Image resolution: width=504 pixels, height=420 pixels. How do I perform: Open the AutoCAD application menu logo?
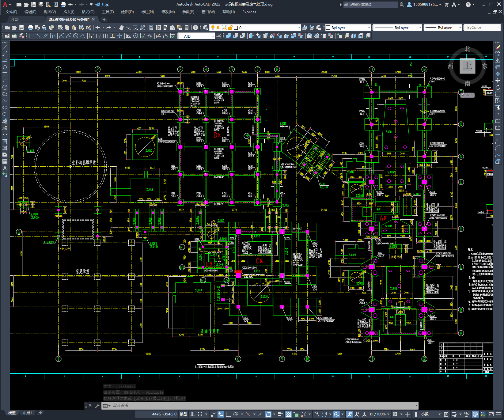click(x=5, y=4)
